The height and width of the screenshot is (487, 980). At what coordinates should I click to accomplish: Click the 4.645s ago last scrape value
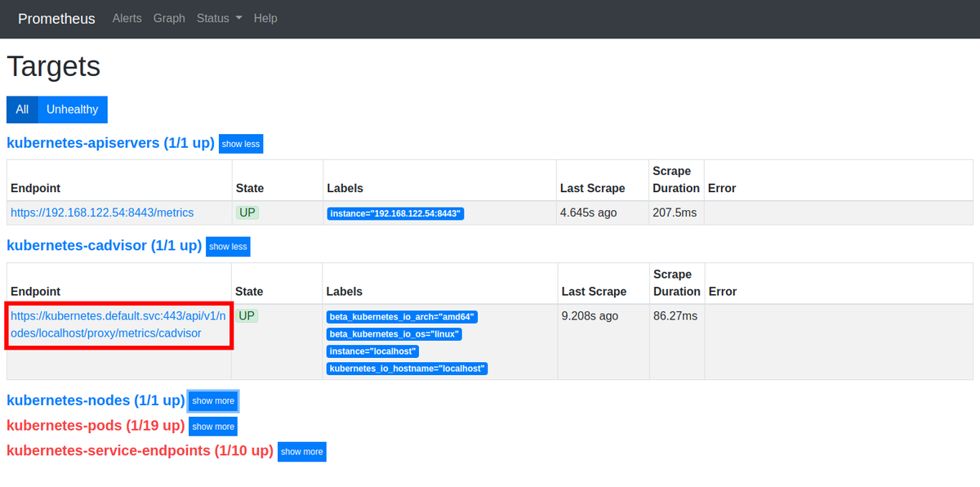(x=588, y=212)
